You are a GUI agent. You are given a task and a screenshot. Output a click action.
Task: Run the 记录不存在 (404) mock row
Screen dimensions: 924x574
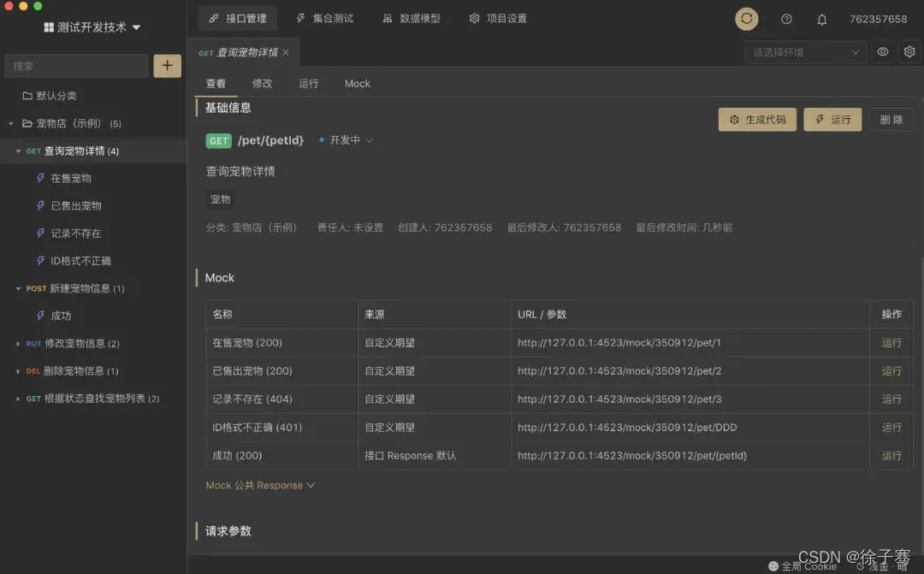click(x=891, y=399)
